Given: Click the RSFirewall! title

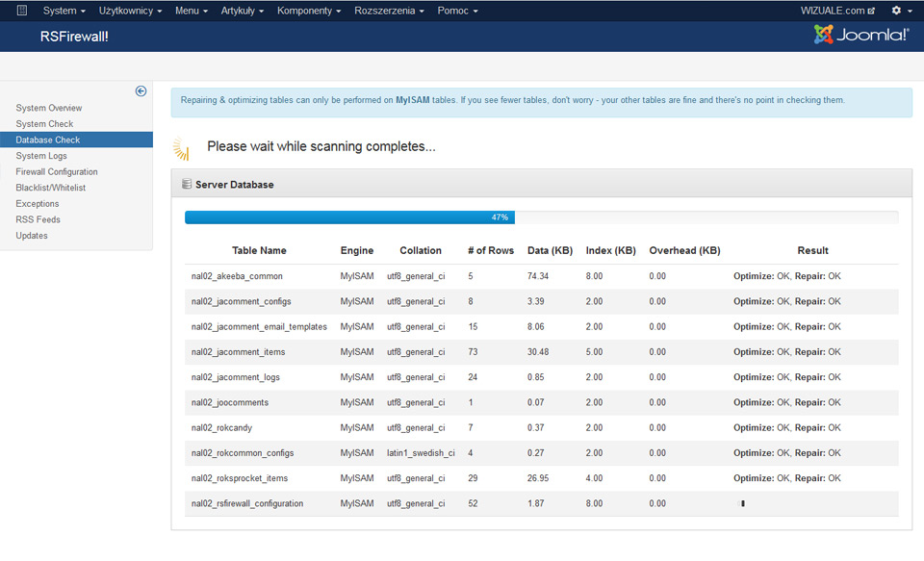Looking at the screenshot, I should click(74, 37).
